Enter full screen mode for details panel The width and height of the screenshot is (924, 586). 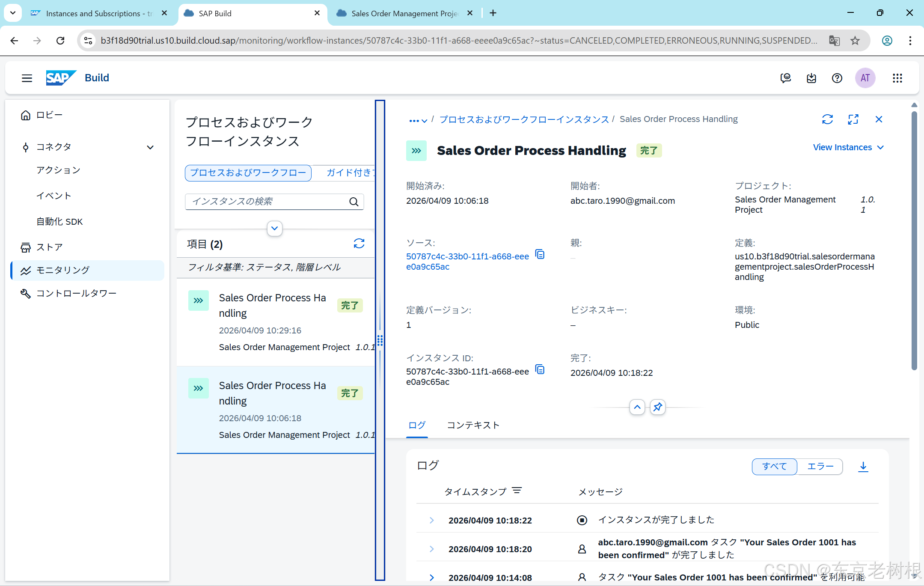pyautogui.click(x=853, y=119)
